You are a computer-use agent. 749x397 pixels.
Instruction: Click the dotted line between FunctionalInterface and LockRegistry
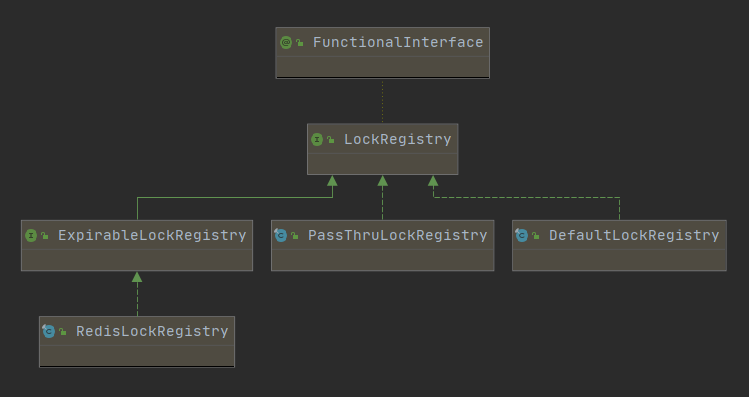[x=383, y=101]
